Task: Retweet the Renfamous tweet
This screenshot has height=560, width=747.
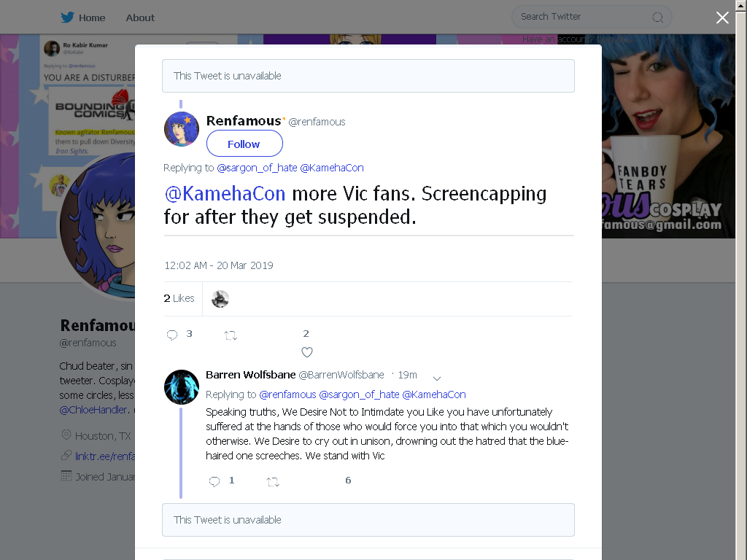Action: pyautogui.click(x=231, y=335)
